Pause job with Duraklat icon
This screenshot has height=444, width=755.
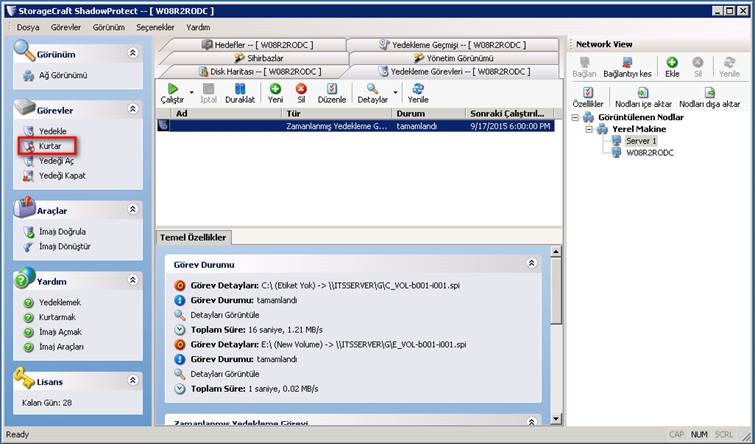240,89
